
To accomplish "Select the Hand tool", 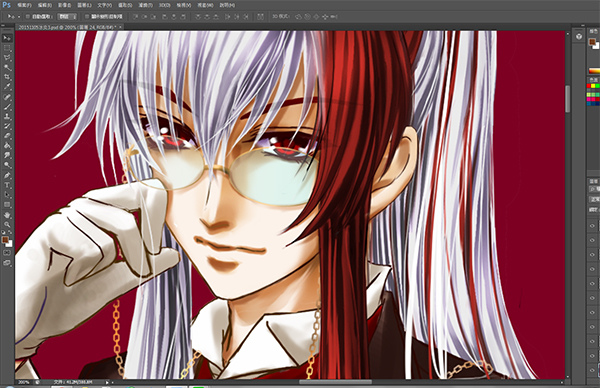I will click(x=7, y=215).
